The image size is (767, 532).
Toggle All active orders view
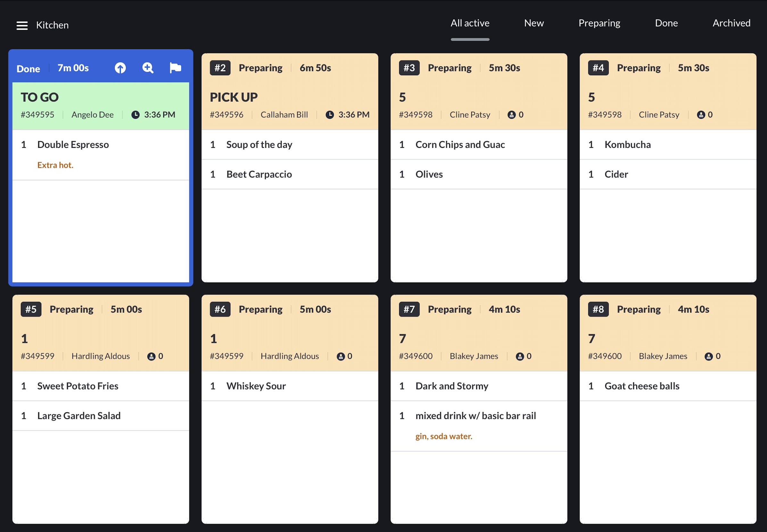pyautogui.click(x=470, y=23)
